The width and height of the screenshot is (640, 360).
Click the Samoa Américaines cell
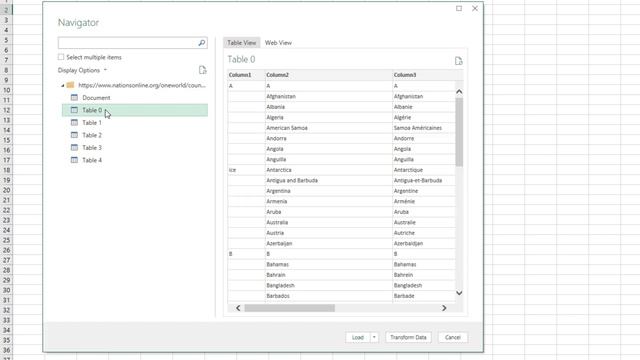pos(424,128)
